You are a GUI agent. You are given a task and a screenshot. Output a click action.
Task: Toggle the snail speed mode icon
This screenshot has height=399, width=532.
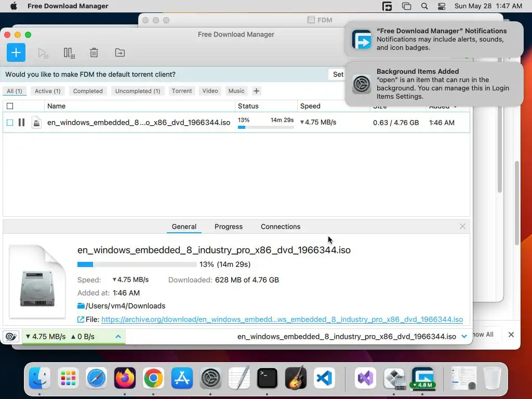[11, 337]
